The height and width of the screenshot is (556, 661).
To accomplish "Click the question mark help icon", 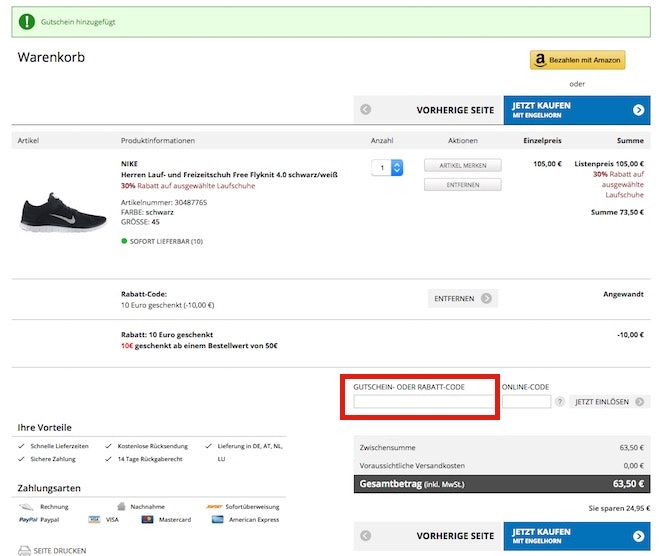I will click(560, 402).
